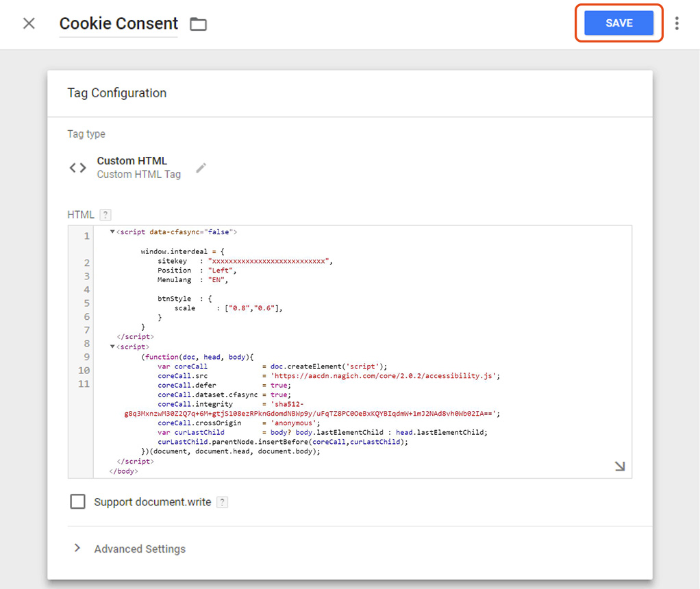This screenshot has height=589, width=700.
Task: Edit tag type with the pencil icon
Action: click(x=201, y=168)
